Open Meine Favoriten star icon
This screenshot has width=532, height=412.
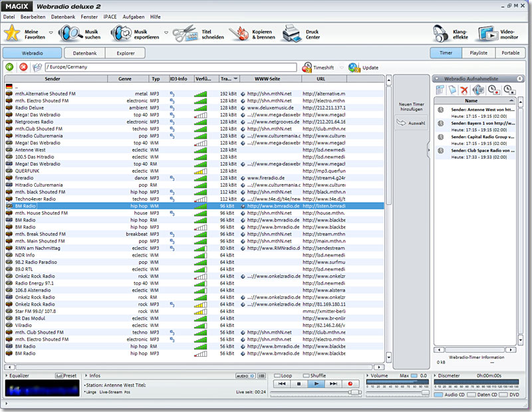click(12, 34)
